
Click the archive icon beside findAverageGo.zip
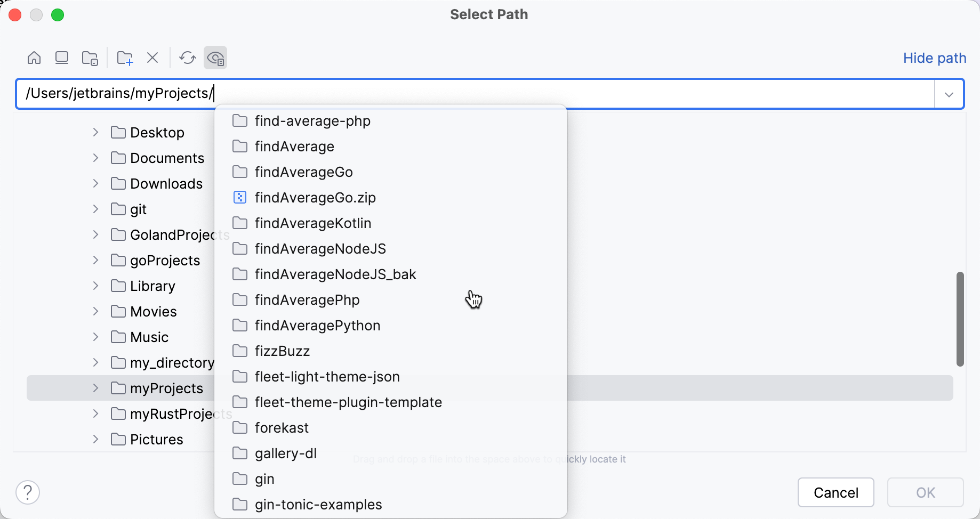click(240, 197)
